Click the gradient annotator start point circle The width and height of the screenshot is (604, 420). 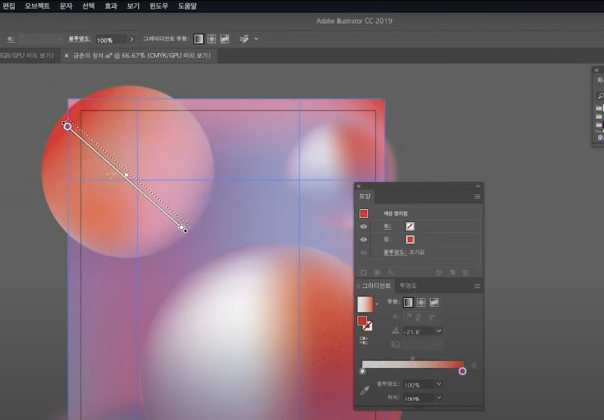click(67, 126)
